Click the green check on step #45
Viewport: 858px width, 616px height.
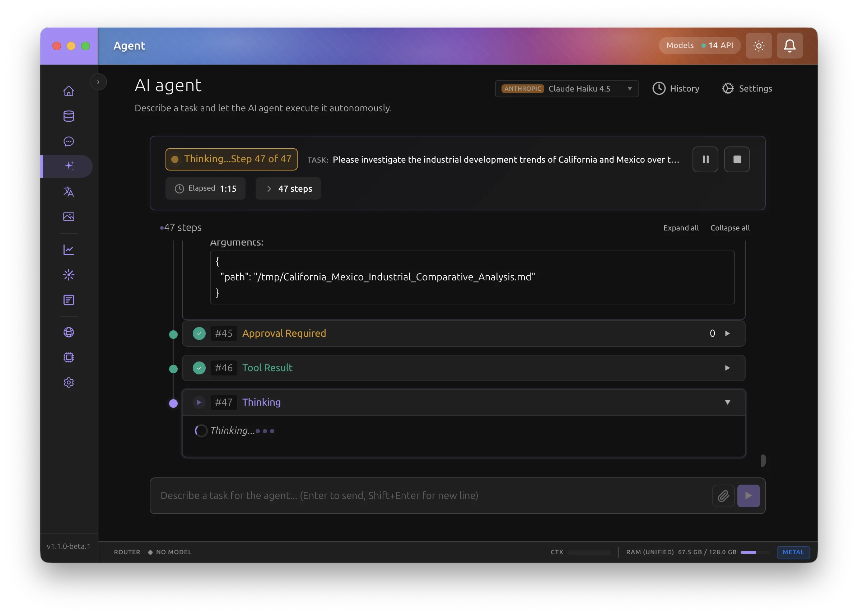point(199,333)
